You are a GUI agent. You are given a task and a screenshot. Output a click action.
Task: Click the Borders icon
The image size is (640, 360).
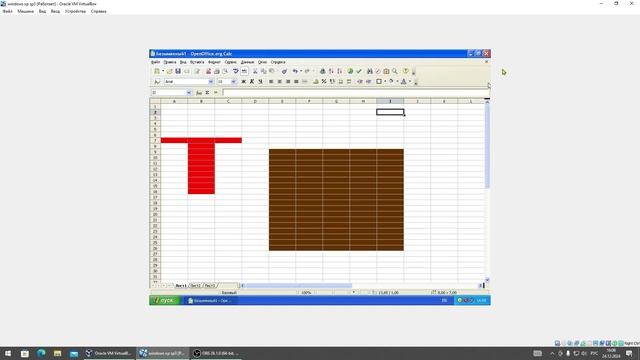tap(379, 82)
